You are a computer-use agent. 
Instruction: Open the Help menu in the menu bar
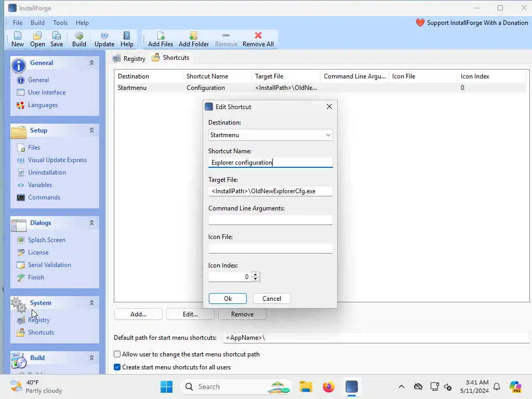point(82,23)
